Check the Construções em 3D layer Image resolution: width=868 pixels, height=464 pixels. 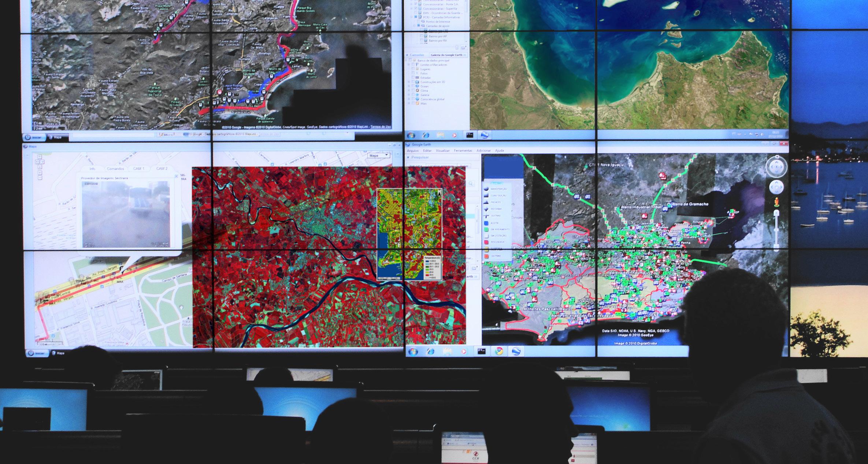click(x=413, y=82)
